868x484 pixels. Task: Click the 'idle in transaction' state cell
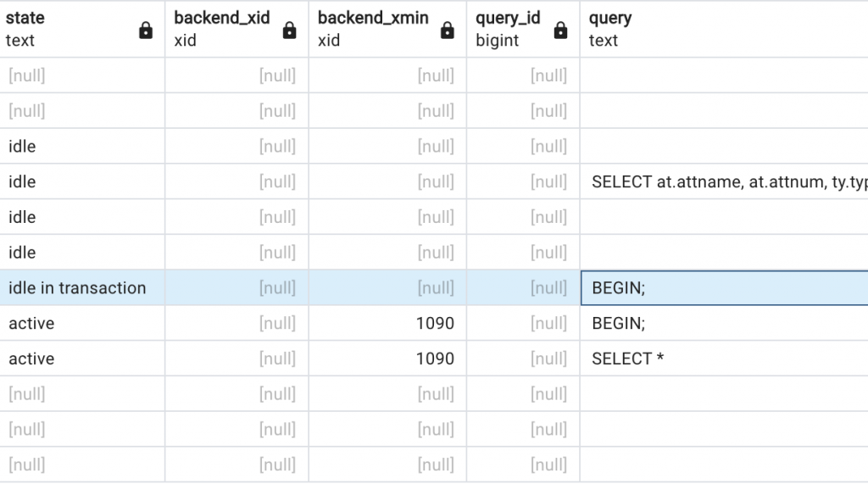(x=82, y=288)
